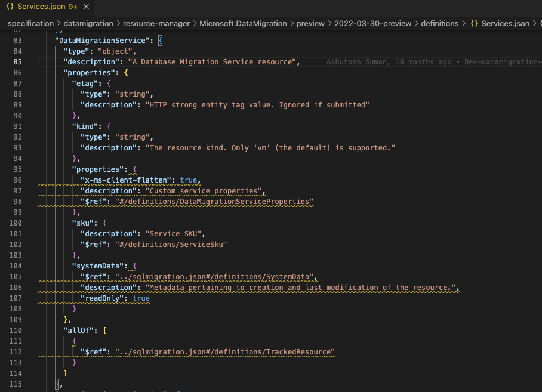Click the "properties" key on line 86
542x392 pixels.
pos(89,73)
